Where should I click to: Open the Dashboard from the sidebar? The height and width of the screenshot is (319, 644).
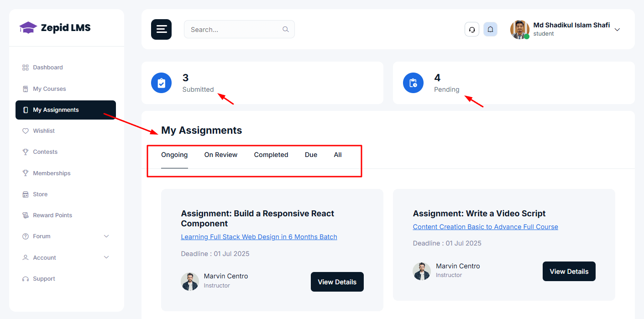click(x=47, y=67)
